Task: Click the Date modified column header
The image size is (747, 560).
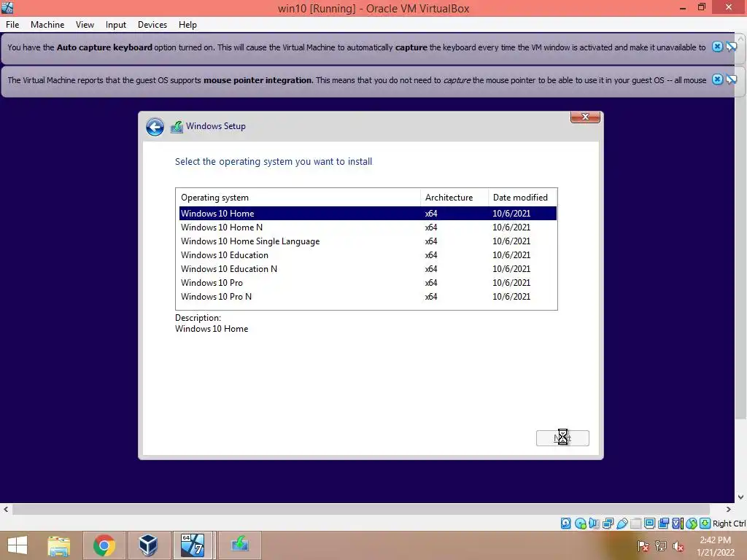Action: [522, 197]
